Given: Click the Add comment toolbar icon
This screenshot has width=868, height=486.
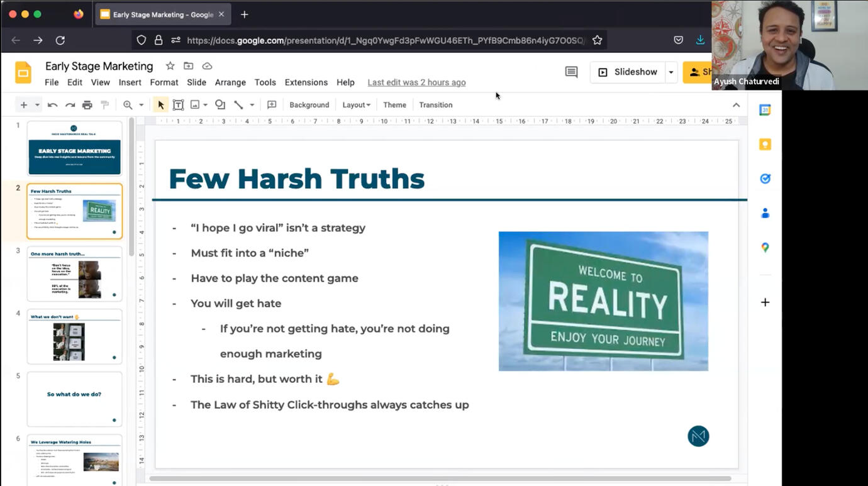Looking at the screenshot, I should (272, 105).
